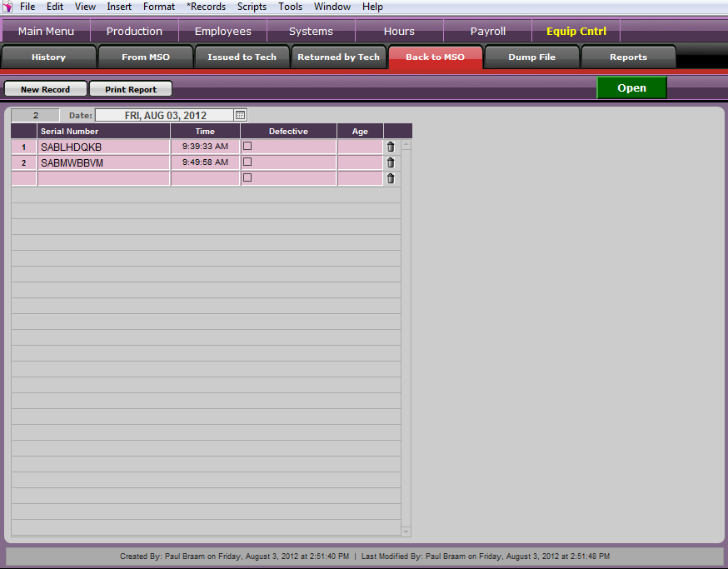Open the calendar picker beside the date
The height and width of the screenshot is (569, 728).
[240, 115]
